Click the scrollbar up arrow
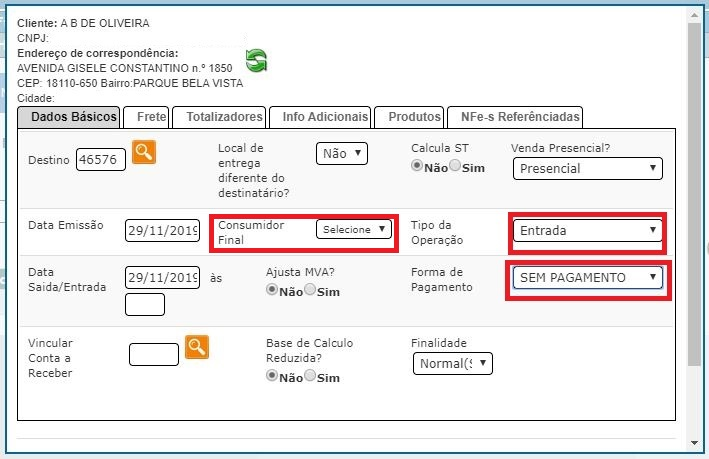Image resolution: width=709 pixels, height=459 pixels. point(695,15)
